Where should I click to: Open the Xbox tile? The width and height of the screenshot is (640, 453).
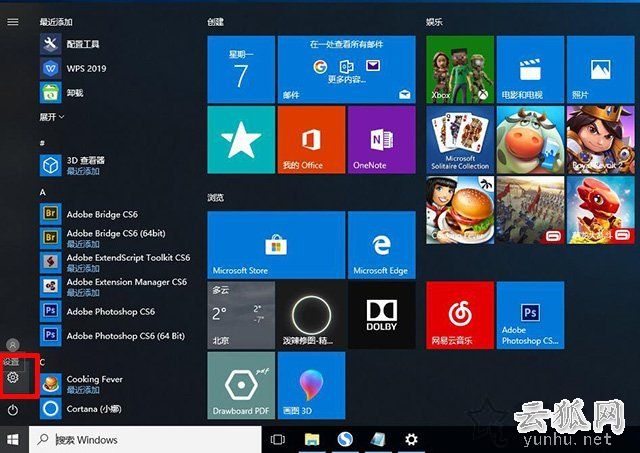coord(460,69)
